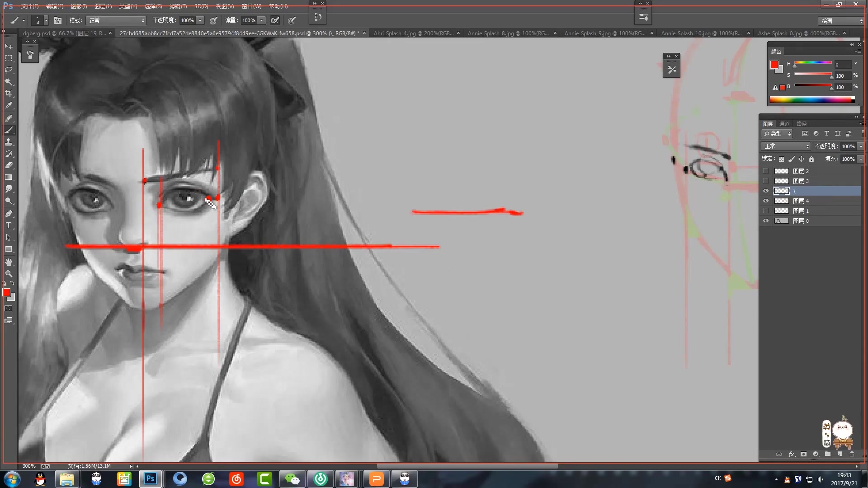Select the Rectangular Marquee tool
The width and height of the screenshot is (868, 488).
pos(9,58)
